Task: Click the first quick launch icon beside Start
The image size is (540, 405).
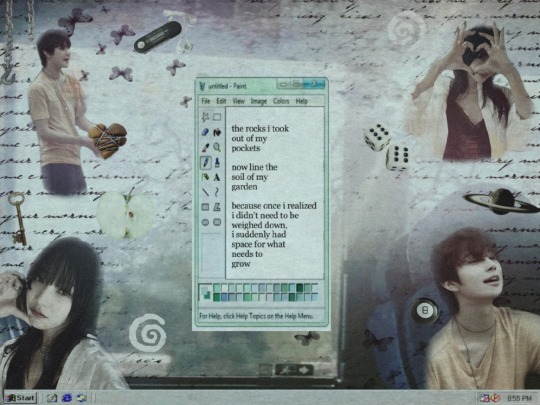Action: (52, 398)
